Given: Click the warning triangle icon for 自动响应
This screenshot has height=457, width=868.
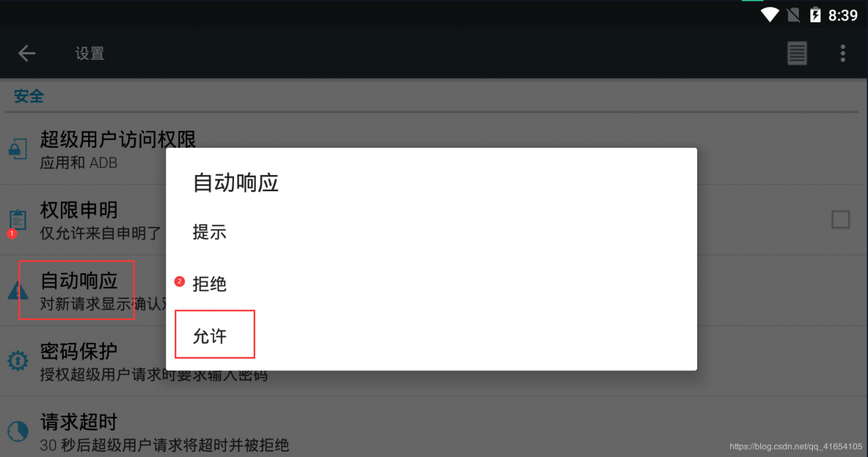Looking at the screenshot, I should click(18, 291).
